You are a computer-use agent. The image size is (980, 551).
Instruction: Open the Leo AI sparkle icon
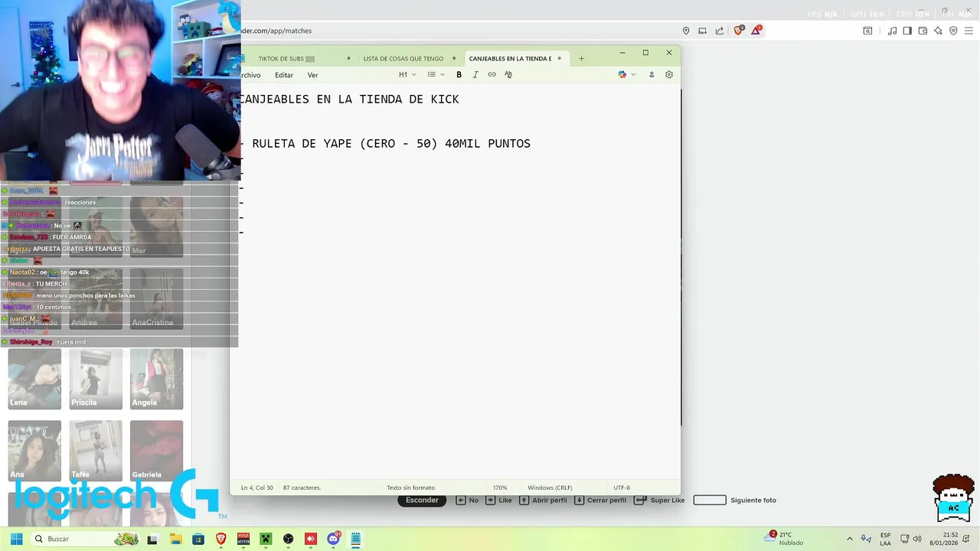click(938, 31)
